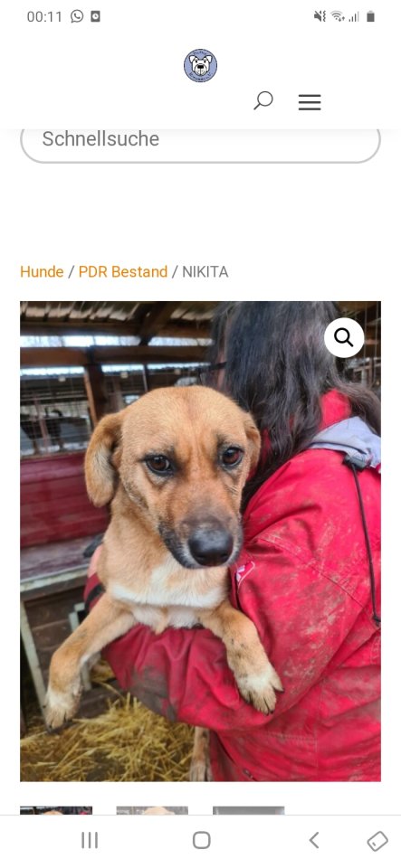Tap the main photo of dog Nikita

click(201, 541)
